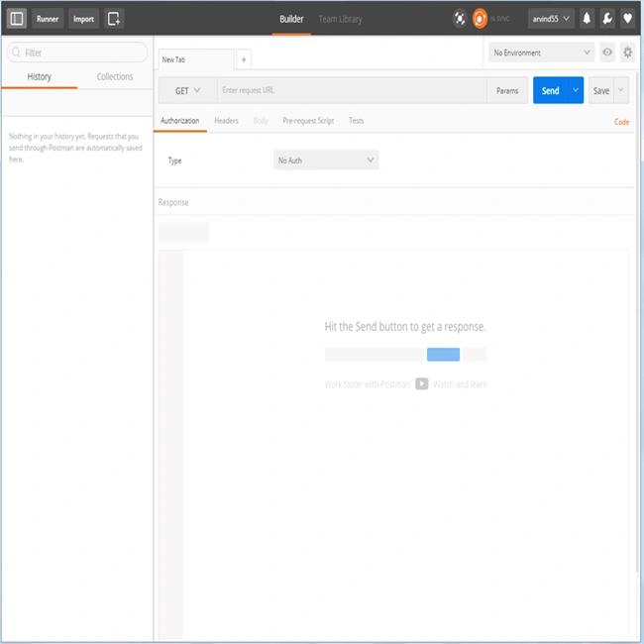Click the Enter request URL field
This screenshot has width=644, height=644.
(x=352, y=90)
